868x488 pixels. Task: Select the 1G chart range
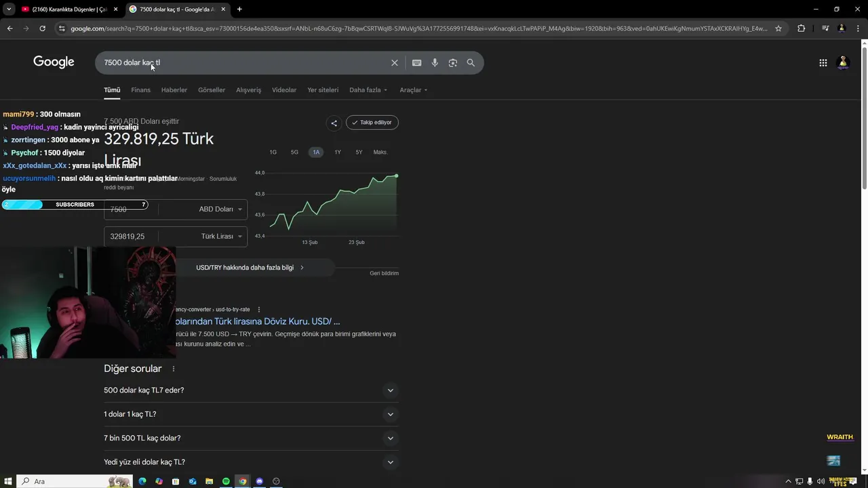pyautogui.click(x=273, y=152)
